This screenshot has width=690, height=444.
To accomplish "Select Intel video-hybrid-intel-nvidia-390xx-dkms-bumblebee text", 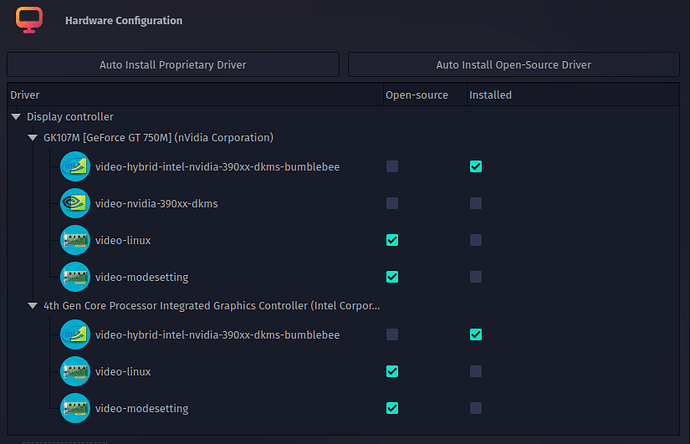I will click(x=217, y=335).
